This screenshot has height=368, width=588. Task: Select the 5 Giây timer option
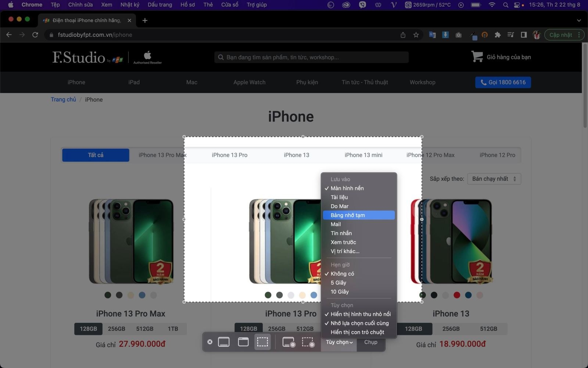pos(337,283)
